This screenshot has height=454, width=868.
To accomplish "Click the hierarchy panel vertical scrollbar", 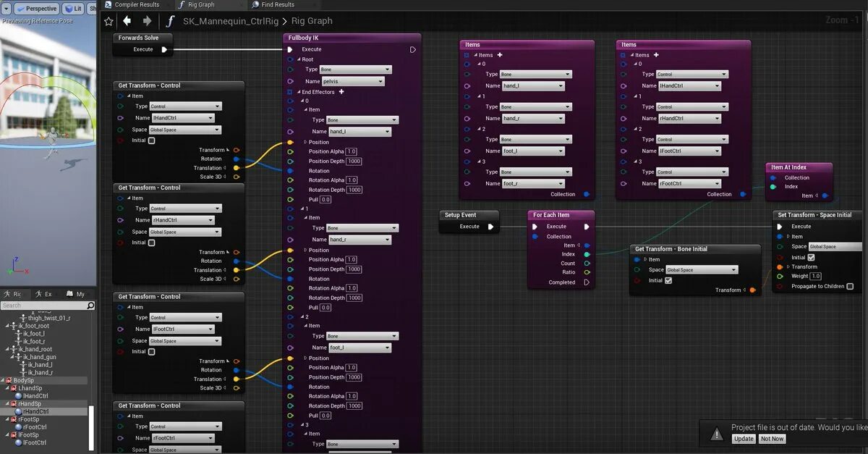I will pyautogui.click(x=91, y=427).
